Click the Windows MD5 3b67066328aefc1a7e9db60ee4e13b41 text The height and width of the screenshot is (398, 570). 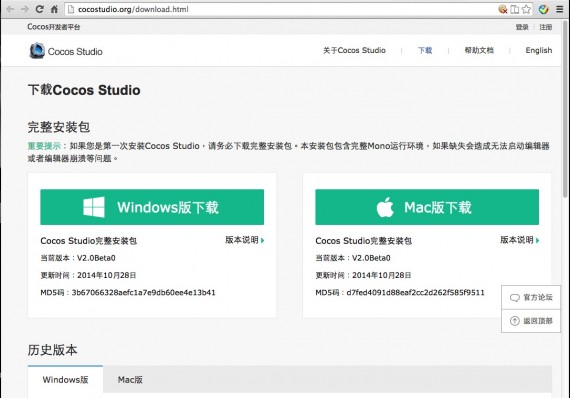[144, 293]
